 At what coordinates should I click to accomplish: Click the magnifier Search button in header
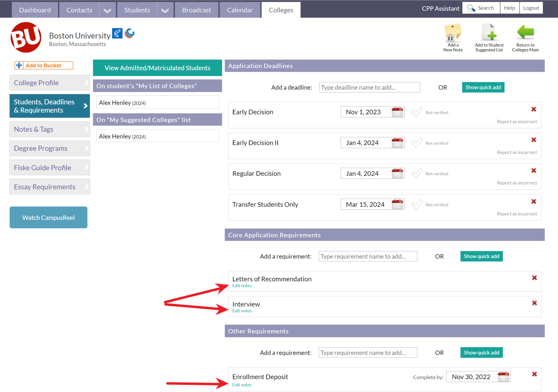[481, 8]
